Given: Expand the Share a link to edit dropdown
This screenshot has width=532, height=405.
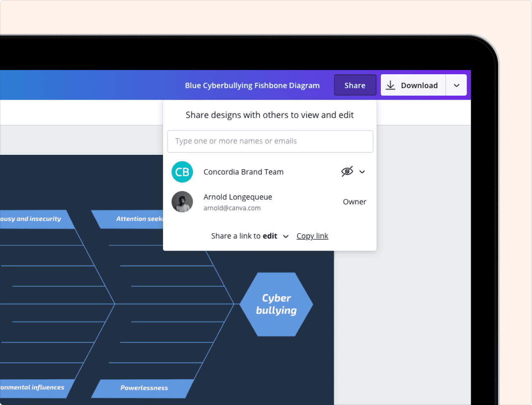Looking at the screenshot, I should tap(286, 236).
